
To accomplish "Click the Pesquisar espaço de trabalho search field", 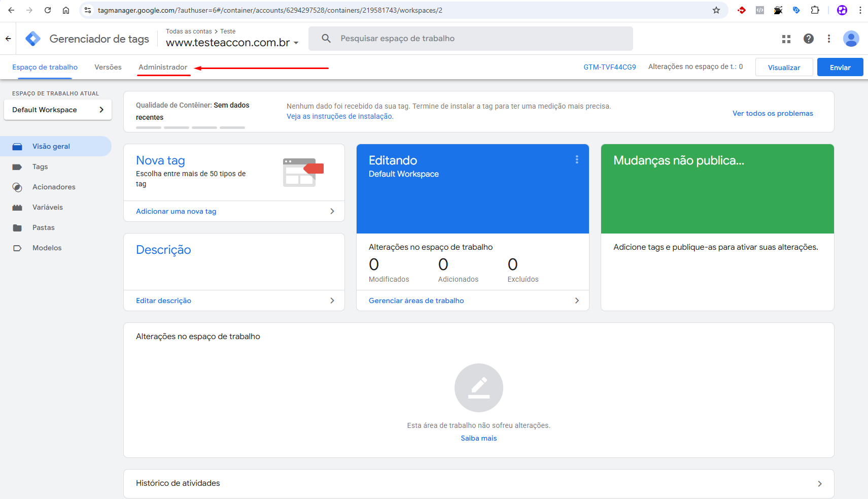I will pos(471,39).
